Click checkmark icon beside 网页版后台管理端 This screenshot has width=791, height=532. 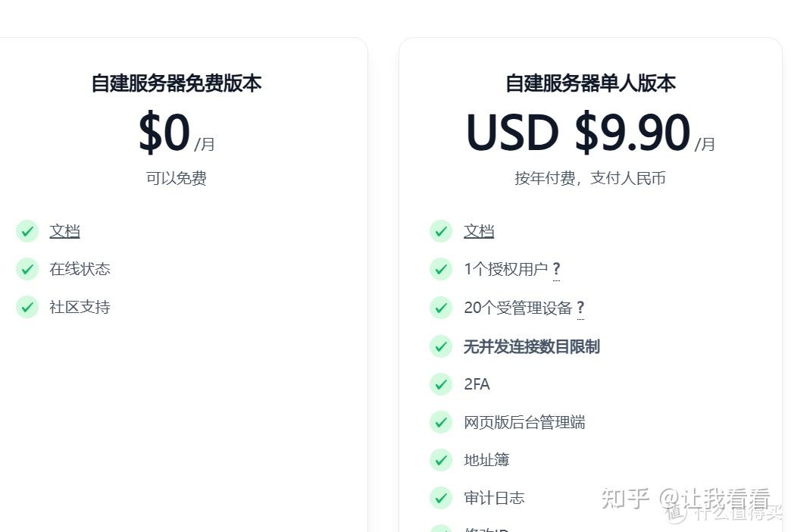click(x=441, y=422)
